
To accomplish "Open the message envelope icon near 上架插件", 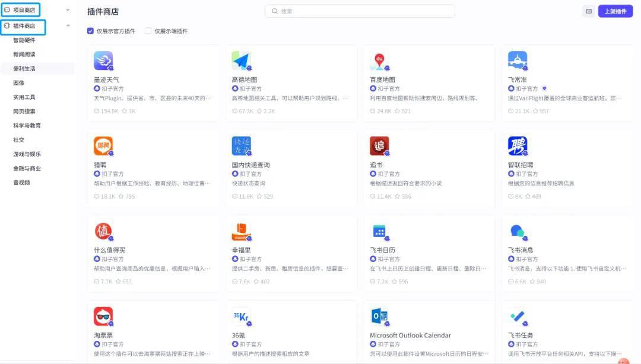I will tap(588, 11).
